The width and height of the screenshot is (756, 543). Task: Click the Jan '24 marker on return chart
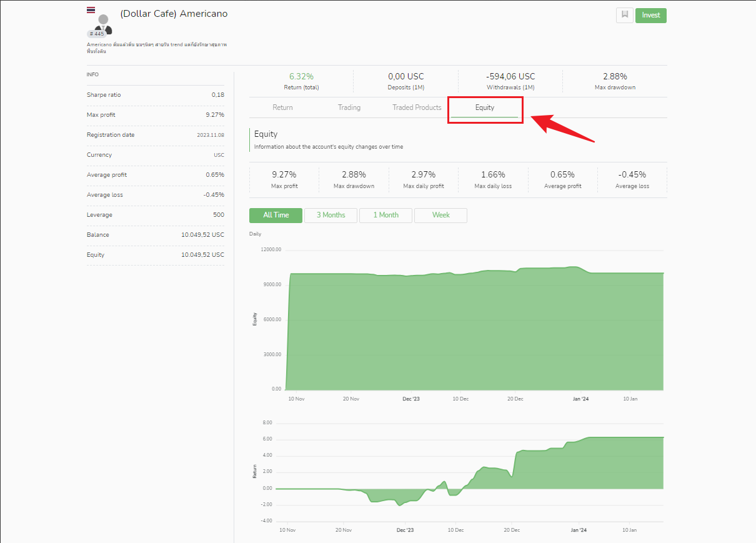point(579,530)
